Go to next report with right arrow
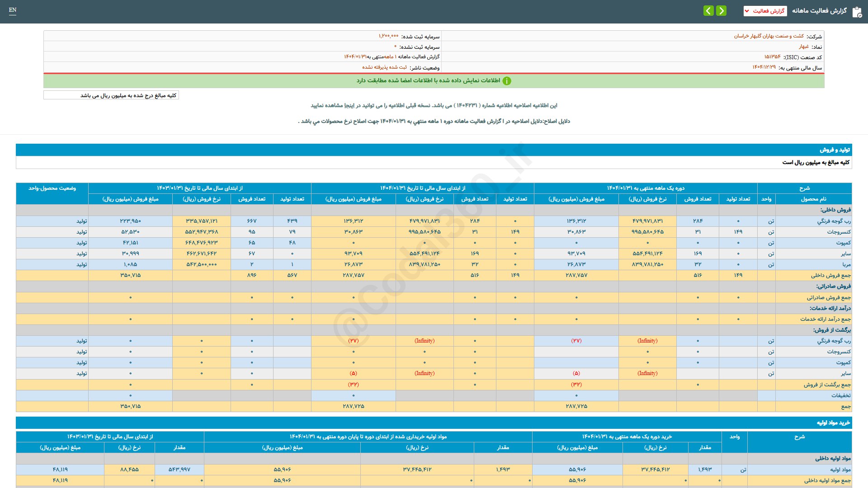Image resolution: width=868 pixels, height=488 pixels. (x=722, y=11)
